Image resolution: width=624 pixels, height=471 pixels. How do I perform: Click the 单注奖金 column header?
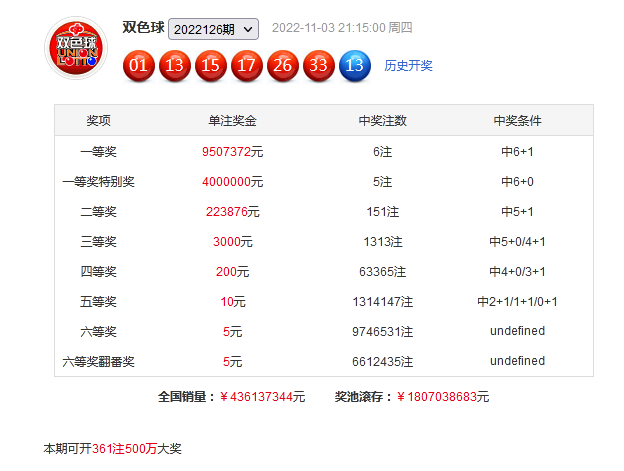pos(232,121)
